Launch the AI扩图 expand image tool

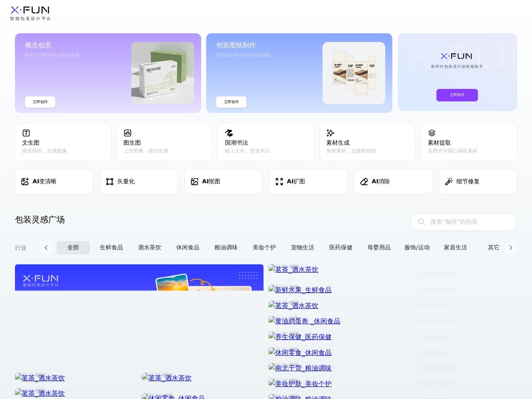[x=308, y=182]
